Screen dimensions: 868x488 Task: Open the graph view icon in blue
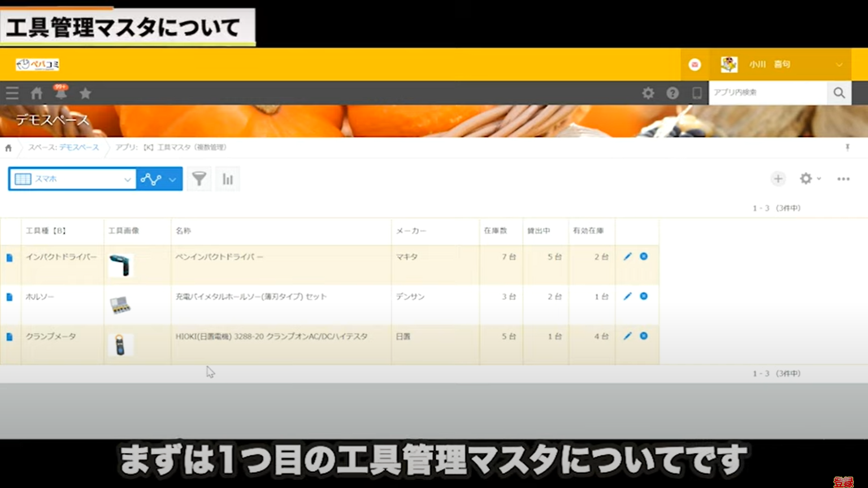pos(150,178)
